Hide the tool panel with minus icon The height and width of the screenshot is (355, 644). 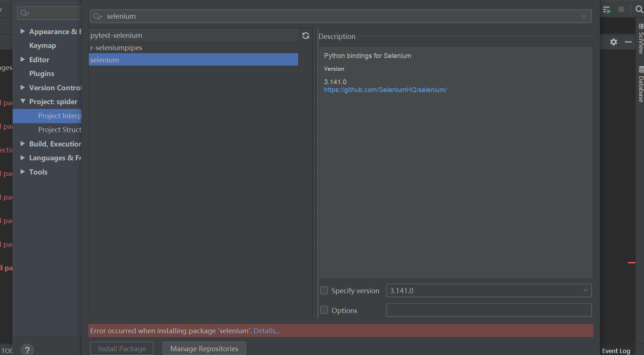point(628,42)
